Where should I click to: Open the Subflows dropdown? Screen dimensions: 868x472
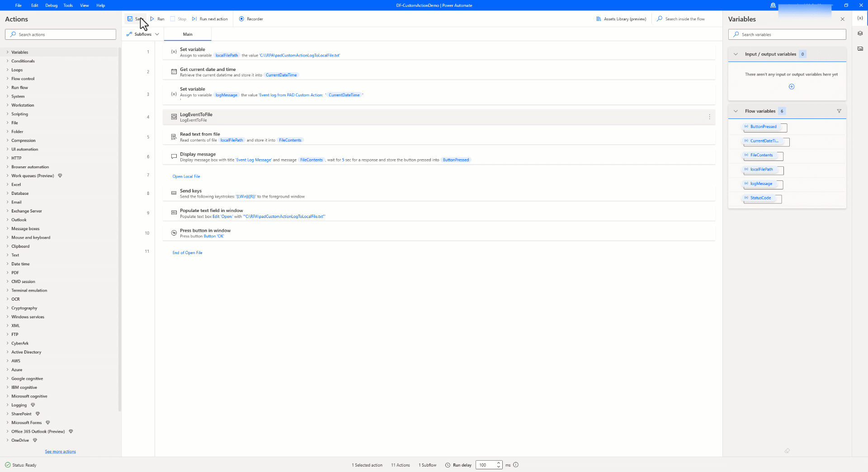(157, 34)
